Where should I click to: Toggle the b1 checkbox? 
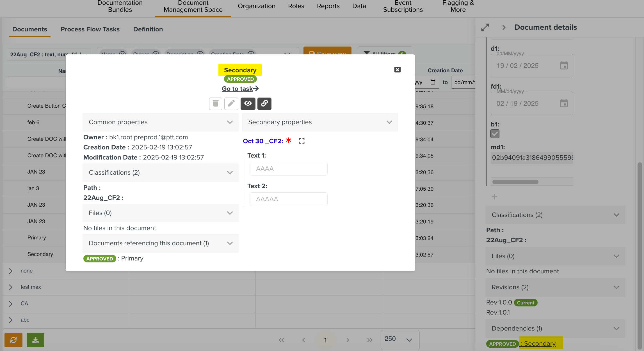click(495, 134)
